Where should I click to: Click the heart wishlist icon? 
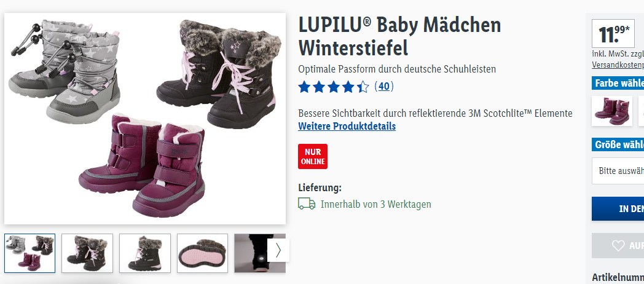pos(618,246)
